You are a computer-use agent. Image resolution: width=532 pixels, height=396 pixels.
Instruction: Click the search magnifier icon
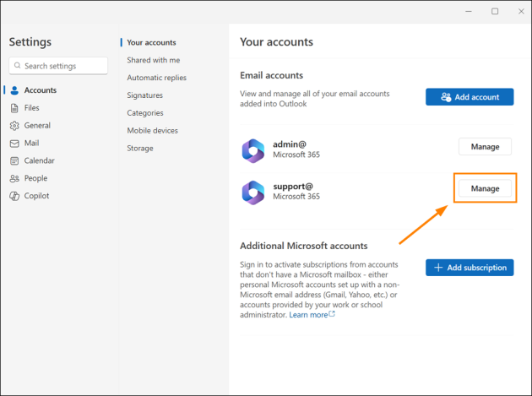click(x=17, y=65)
